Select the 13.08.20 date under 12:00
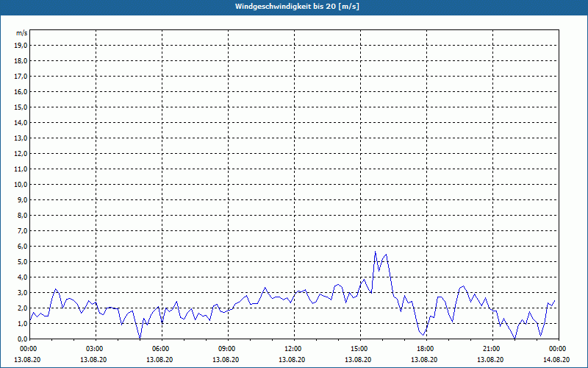Screen dimensions: 588x368 (292, 359)
